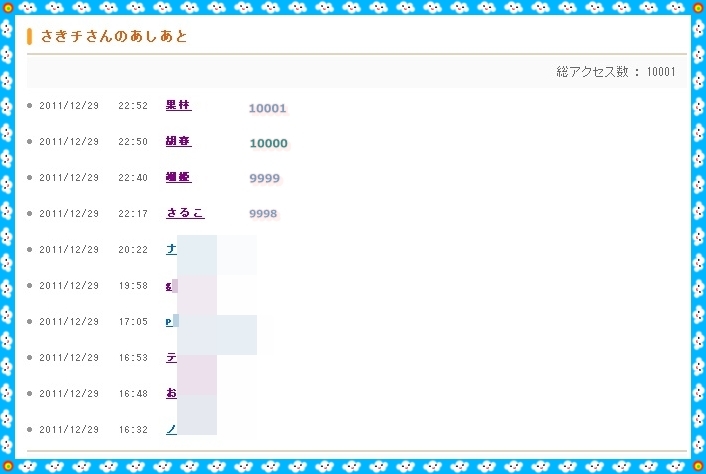This screenshot has height=474, width=706.
Task: Open さるこ's profile link
Action: pos(185,213)
